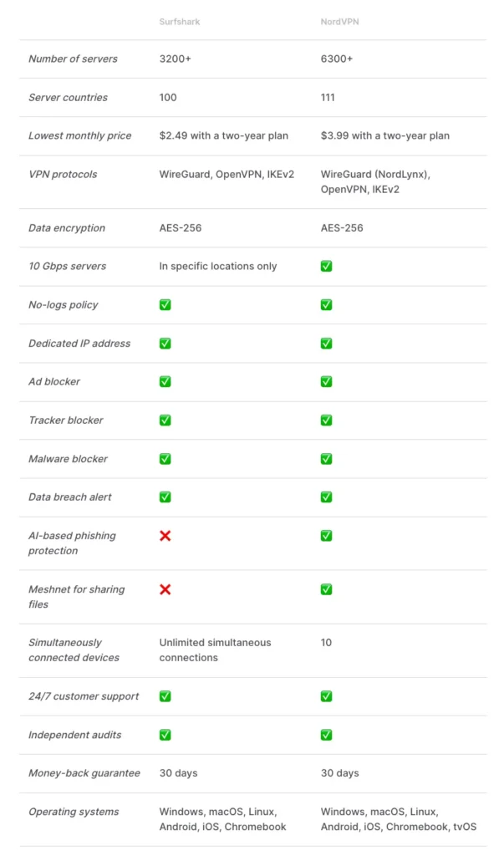
Task: Click the Number of servers row label
Action: 73,59
